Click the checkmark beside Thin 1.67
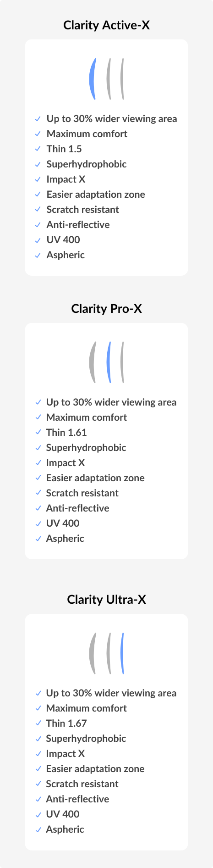 click(x=38, y=723)
